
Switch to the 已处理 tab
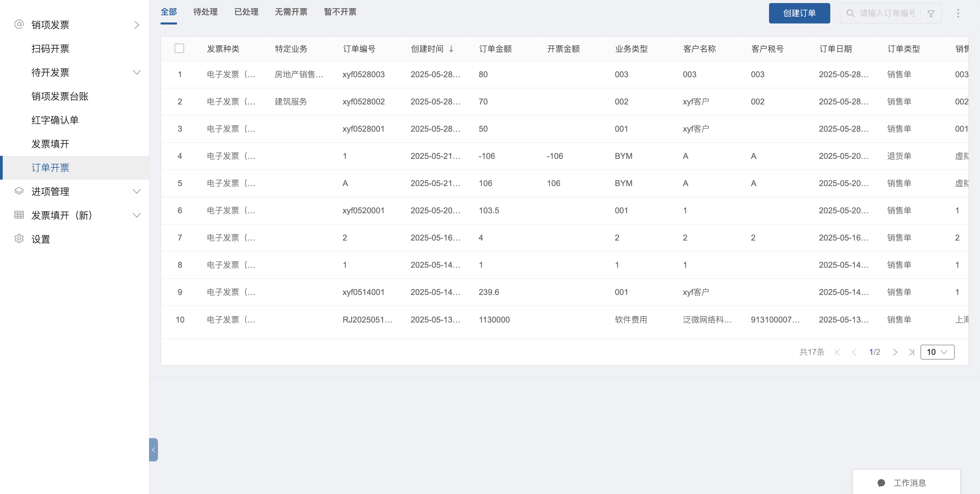point(246,12)
